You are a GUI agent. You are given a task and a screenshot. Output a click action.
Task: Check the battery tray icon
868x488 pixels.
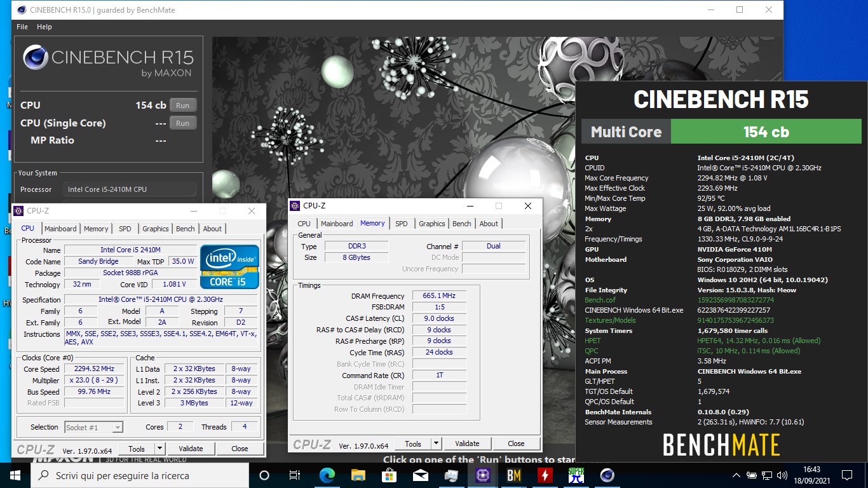click(x=752, y=475)
